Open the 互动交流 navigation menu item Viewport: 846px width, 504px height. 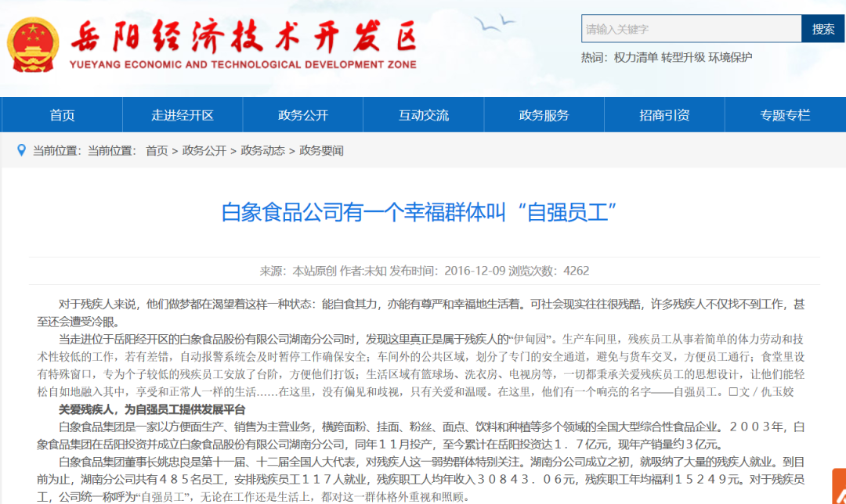tap(424, 115)
